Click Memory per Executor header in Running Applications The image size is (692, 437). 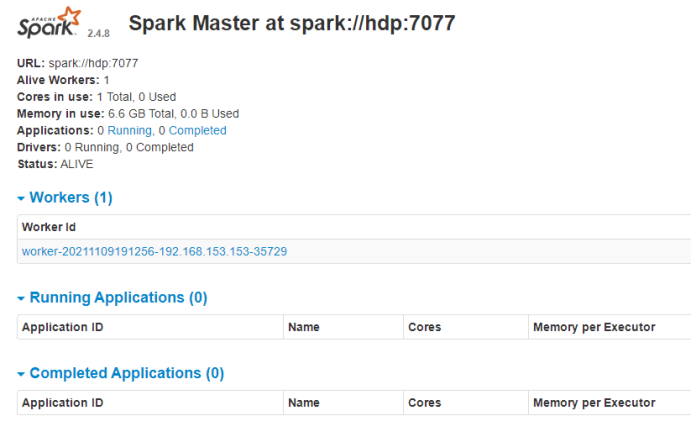(594, 327)
